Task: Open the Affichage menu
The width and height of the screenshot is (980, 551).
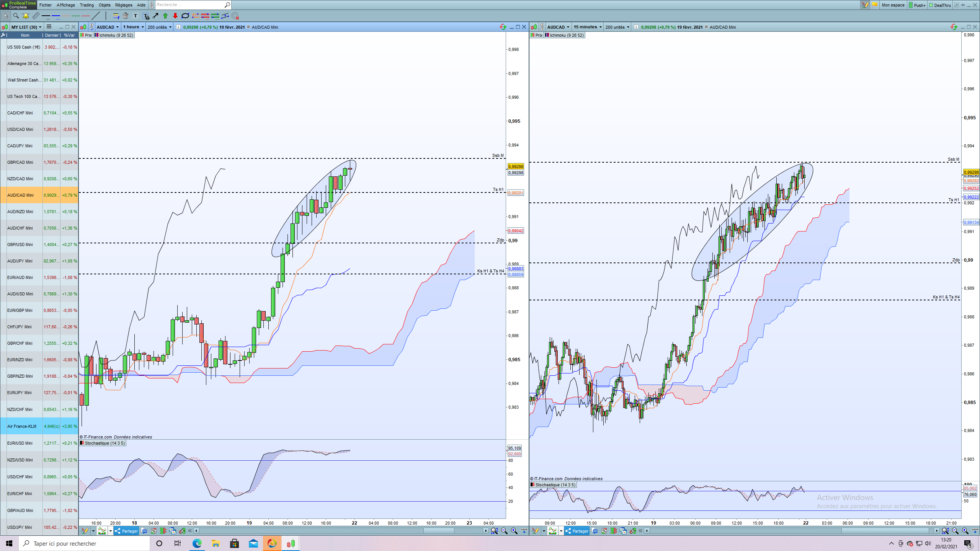Action: click(66, 5)
